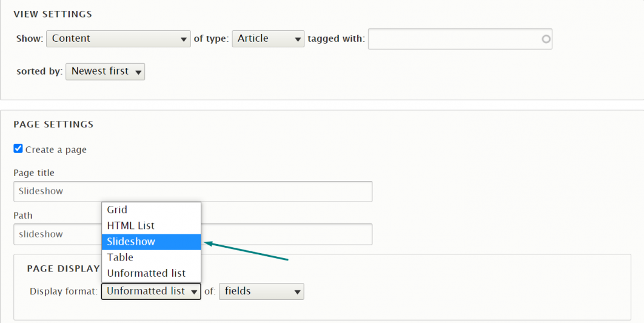Uncheck the Create a page checkbox
Viewport: 644px width, 323px height.
pyautogui.click(x=18, y=149)
